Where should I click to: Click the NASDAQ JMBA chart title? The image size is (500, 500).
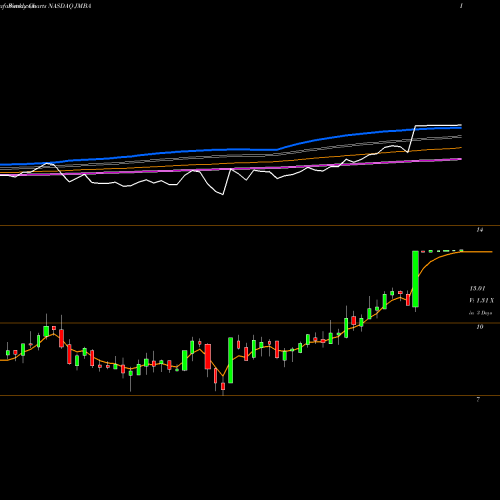(70, 6)
